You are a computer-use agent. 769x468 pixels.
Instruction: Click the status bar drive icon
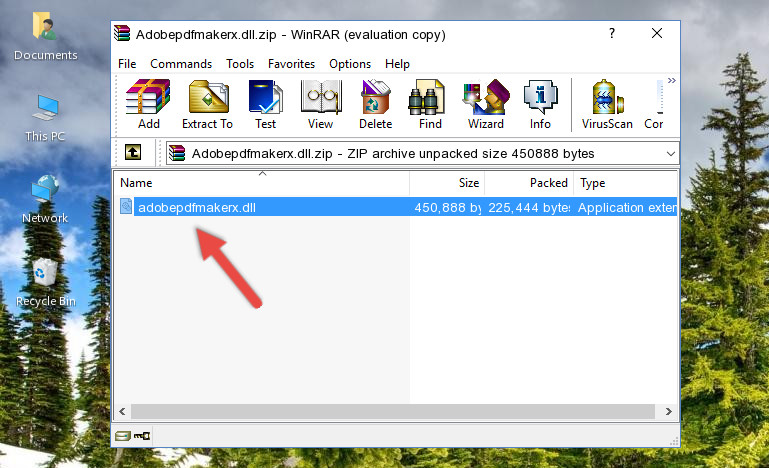click(123, 436)
